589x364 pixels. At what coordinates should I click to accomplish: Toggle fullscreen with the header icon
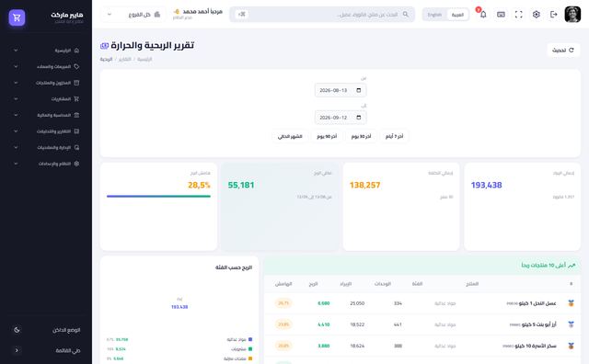[518, 15]
